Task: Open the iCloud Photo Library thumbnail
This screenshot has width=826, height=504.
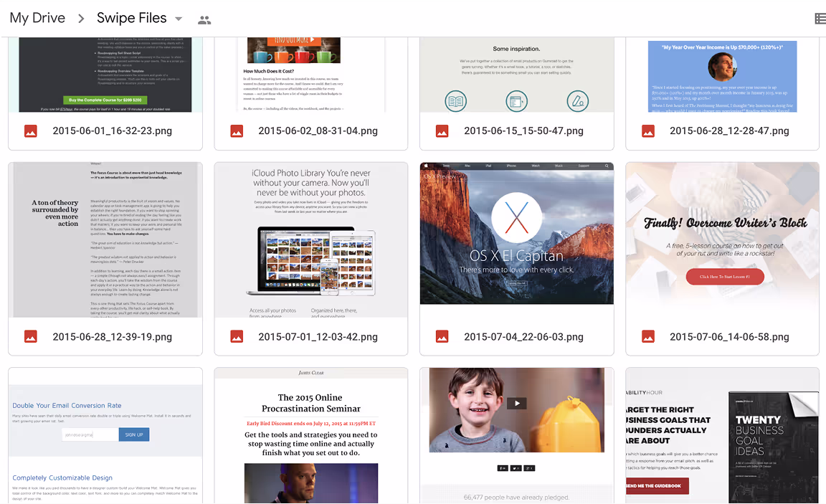Action: (x=310, y=239)
